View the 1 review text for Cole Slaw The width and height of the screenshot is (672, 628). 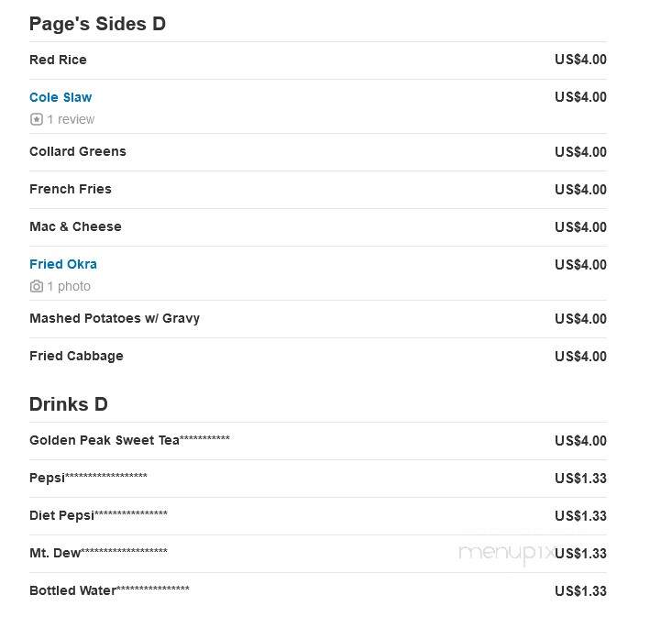coord(71,119)
